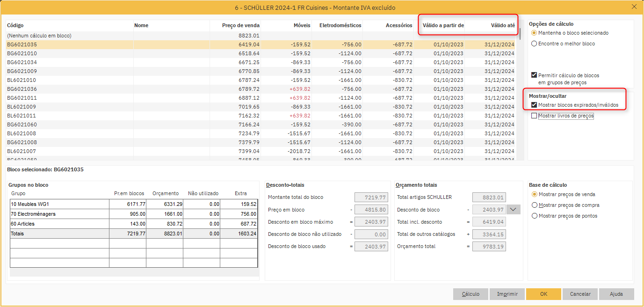Enable 'Mostrar livros de preços' checkbox
Image resolution: width=644 pixels, height=307 pixels.
click(x=534, y=116)
